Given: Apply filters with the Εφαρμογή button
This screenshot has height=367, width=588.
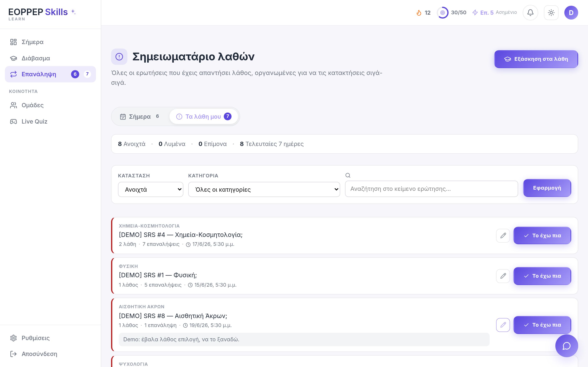Looking at the screenshot, I should coord(547,188).
